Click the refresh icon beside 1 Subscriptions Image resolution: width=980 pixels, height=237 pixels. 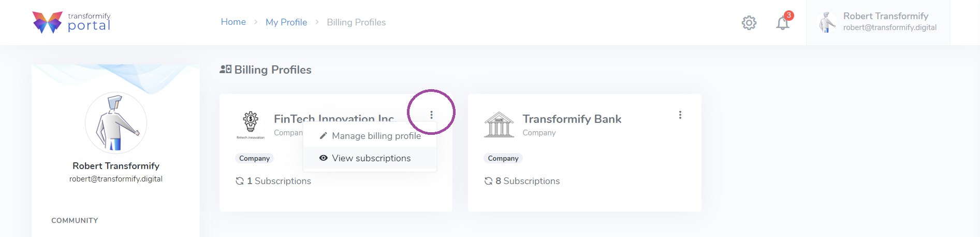[x=240, y=181]
